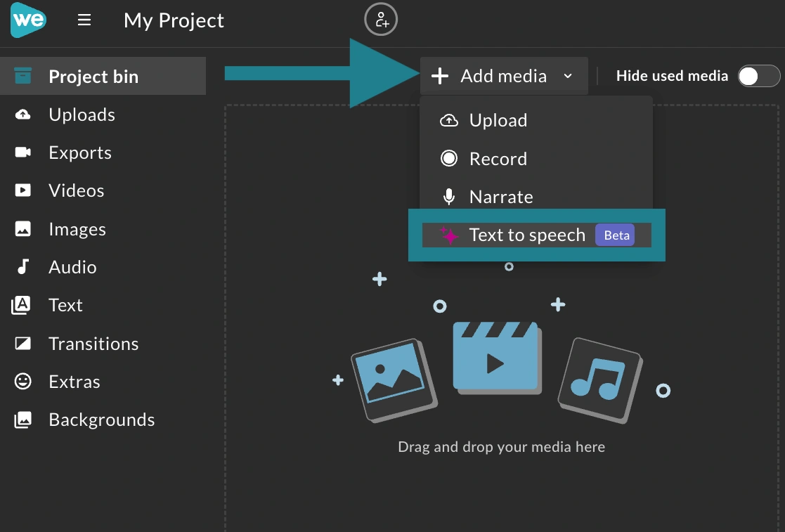Screen dimensions: 785x532
Task: Click the Record circle icon in menu
Action: click(448, 158)
